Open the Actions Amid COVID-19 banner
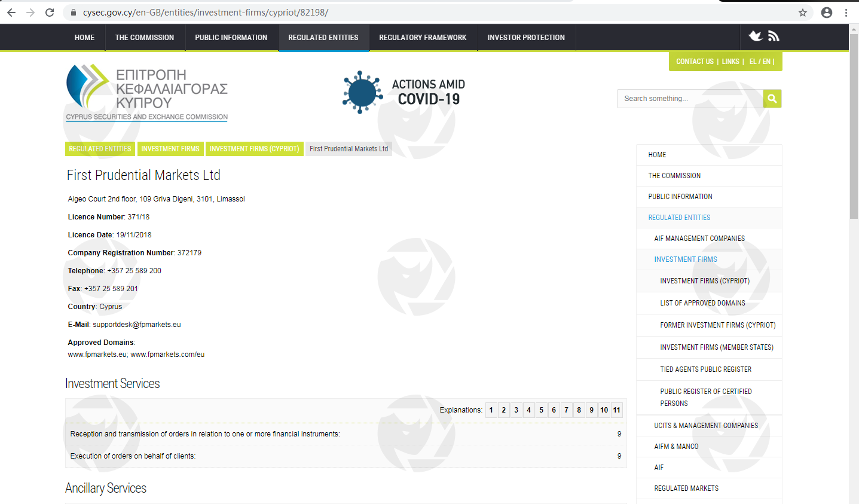 [x=404, y=92]
